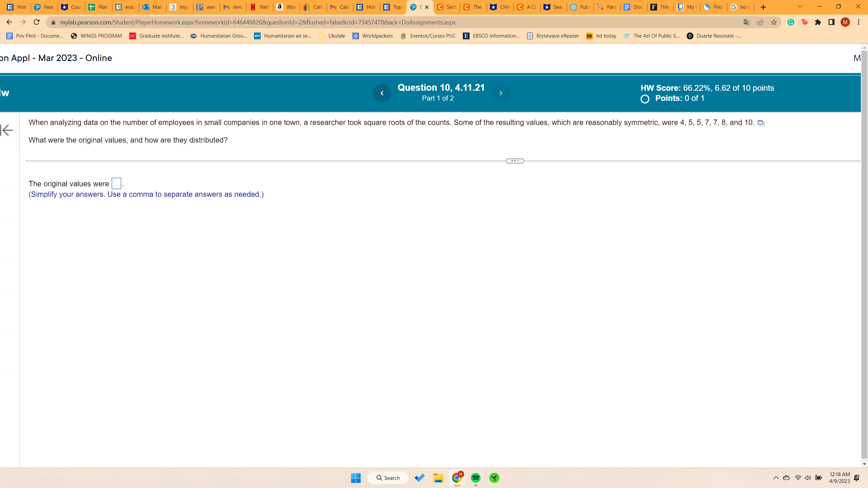
Task: Open the Extensions puzzle icon
Action: pos(818,22)
